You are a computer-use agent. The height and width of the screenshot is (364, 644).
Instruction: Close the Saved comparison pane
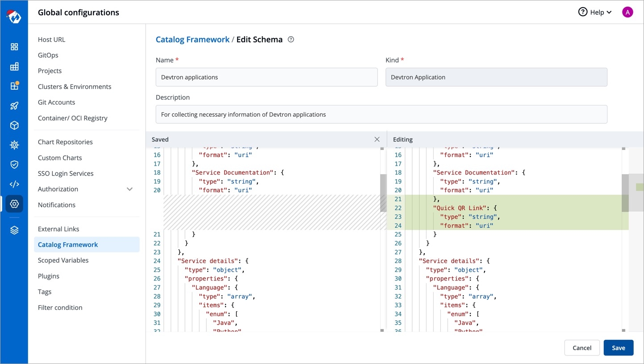377,139
